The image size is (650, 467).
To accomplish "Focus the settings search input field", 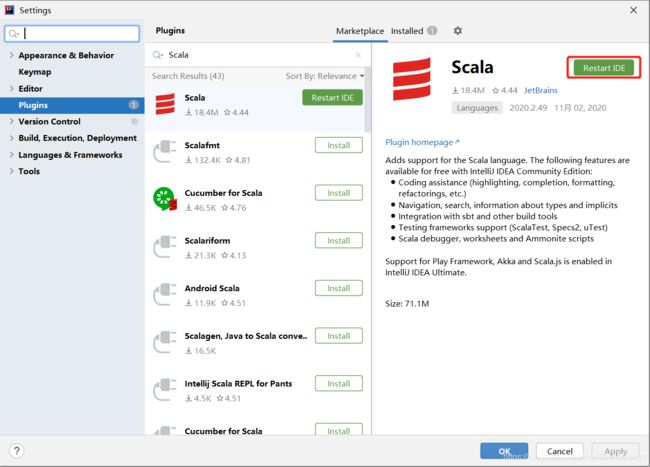I will click(x=72, y=34).
